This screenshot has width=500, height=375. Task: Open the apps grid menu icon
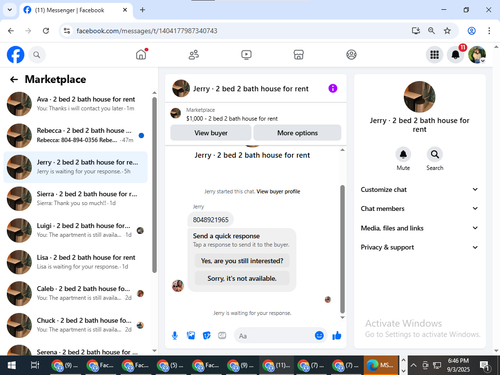click(x=434, y=55)
